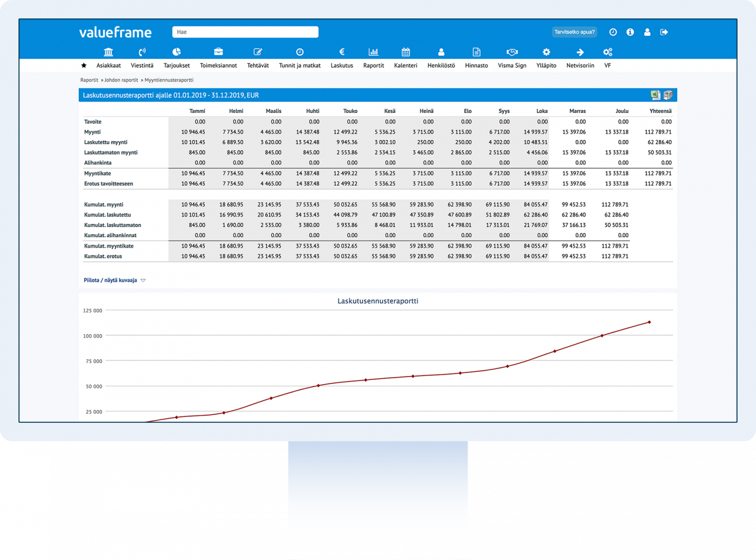The width and height of the screenshot is (756, 560).
Task: Open Kalenteri via the calendar icon
Action: [x=406, y=52]
